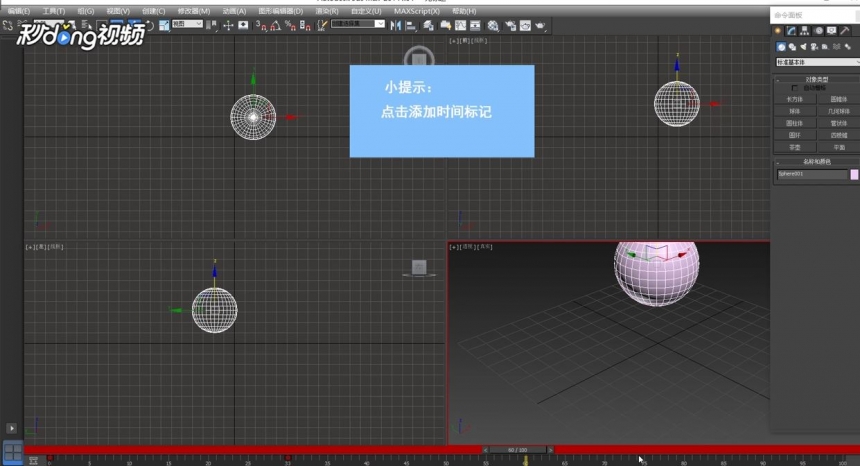Image resolution: width=860 pixels, height=466 pixels.
Task: Select the Helpers category icon
Action: click(x=825, y=47)
